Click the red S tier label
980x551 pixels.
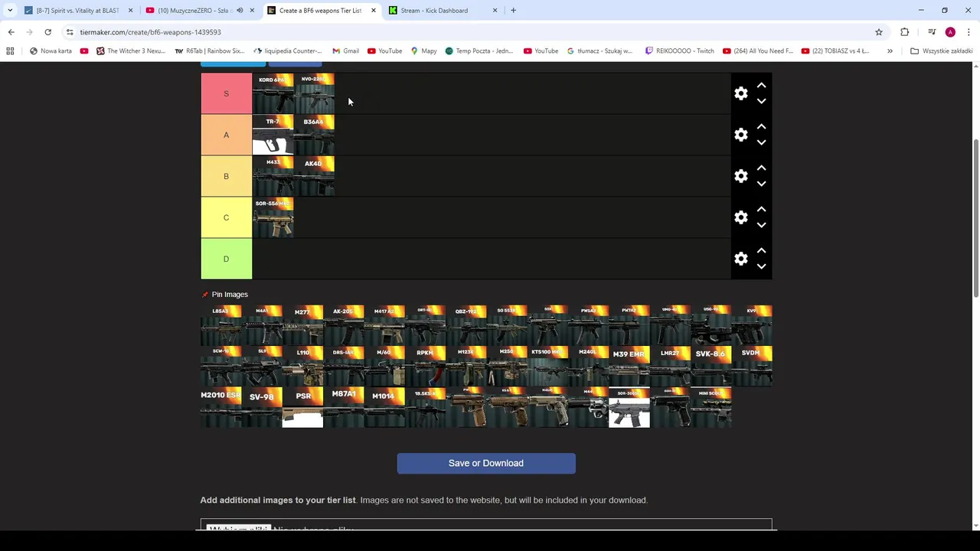click(x=226, y=93)
